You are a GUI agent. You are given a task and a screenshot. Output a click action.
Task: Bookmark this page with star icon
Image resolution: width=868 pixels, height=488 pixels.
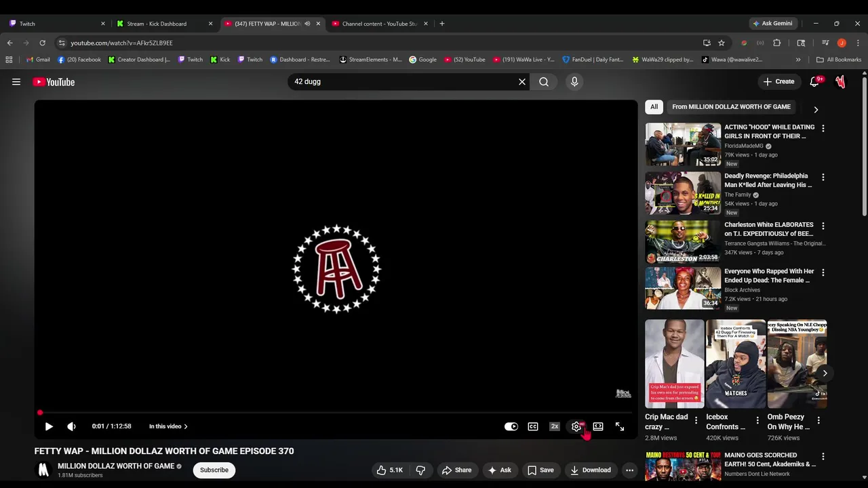coord(722,43)
